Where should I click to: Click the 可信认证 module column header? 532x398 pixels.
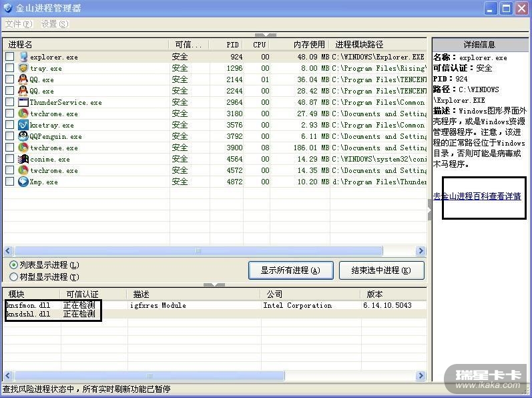tap(93, 294)
